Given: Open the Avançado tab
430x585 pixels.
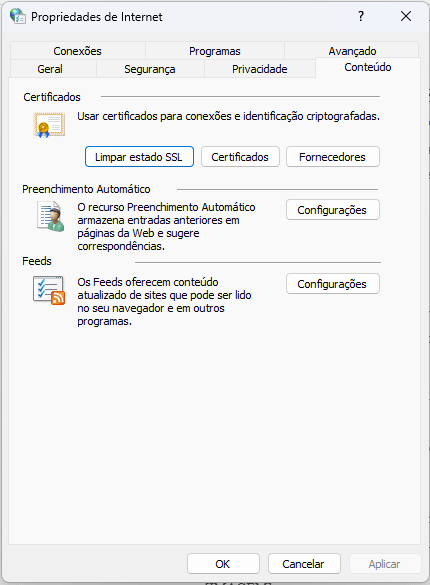Looking at the screenshot, I should tap(352, 51).
